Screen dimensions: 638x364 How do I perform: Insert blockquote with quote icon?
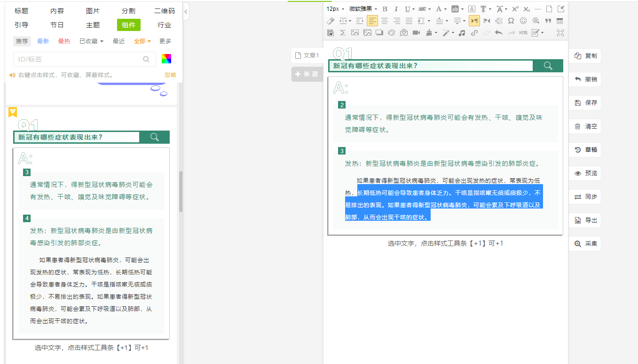(548, 21)
